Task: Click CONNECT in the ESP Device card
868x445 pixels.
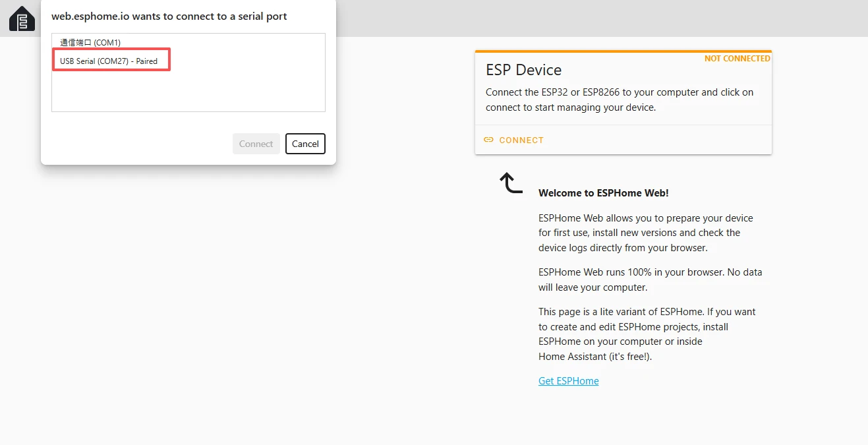Action: (x=521, y=140)
